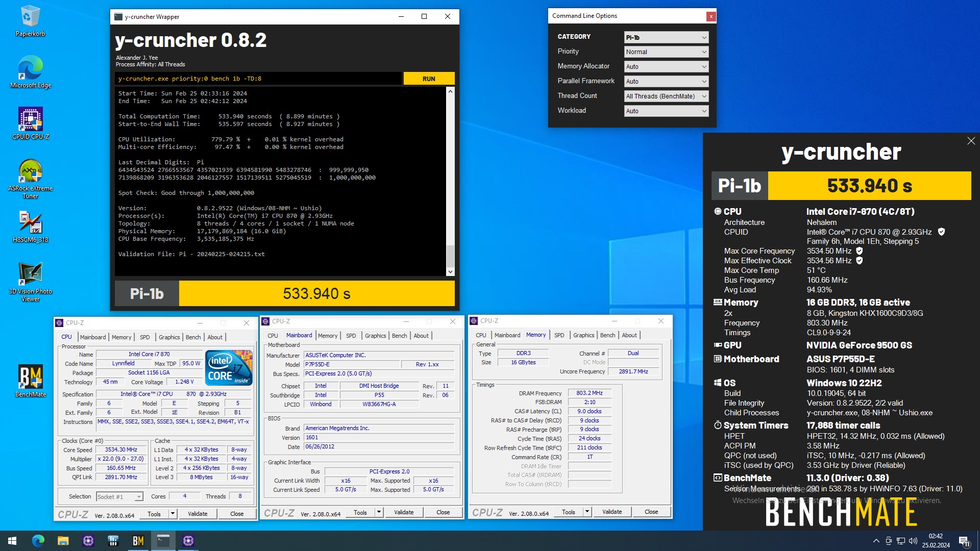Open the Thread Count dropdown
The width and height of the screenshot is (980, 551).
(x=666, y=96)
